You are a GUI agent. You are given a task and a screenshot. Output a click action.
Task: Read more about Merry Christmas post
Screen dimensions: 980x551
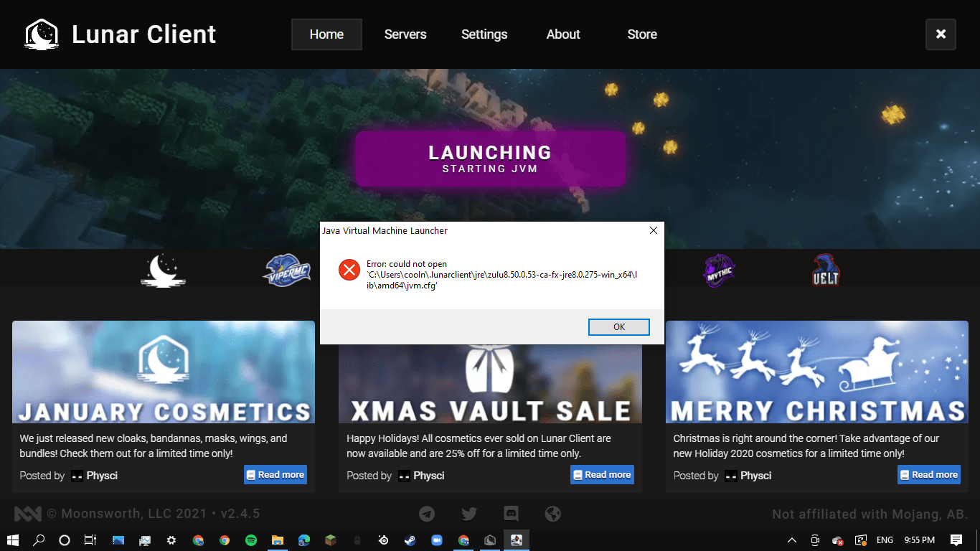(929, 475)
